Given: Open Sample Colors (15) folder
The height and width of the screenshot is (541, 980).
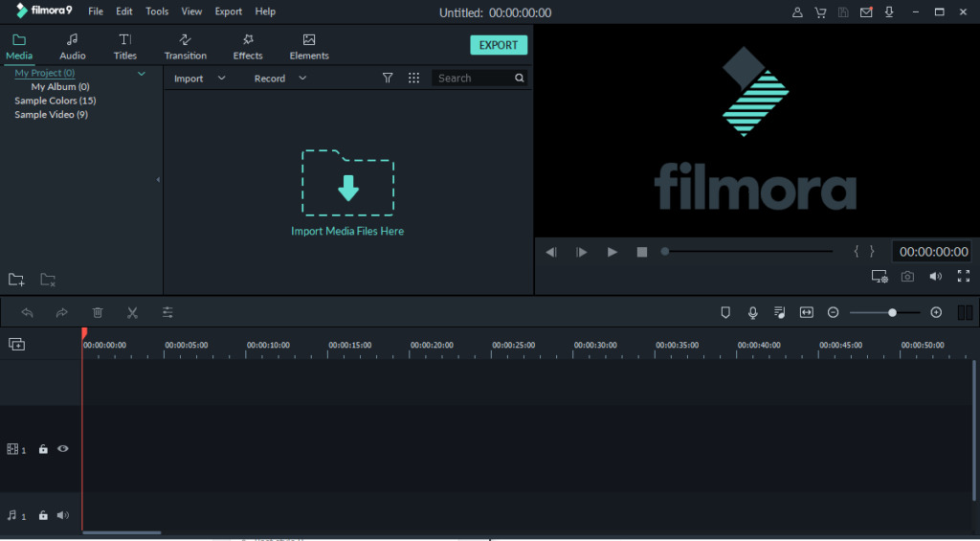Looking at the screenshot, I should 55,101.
